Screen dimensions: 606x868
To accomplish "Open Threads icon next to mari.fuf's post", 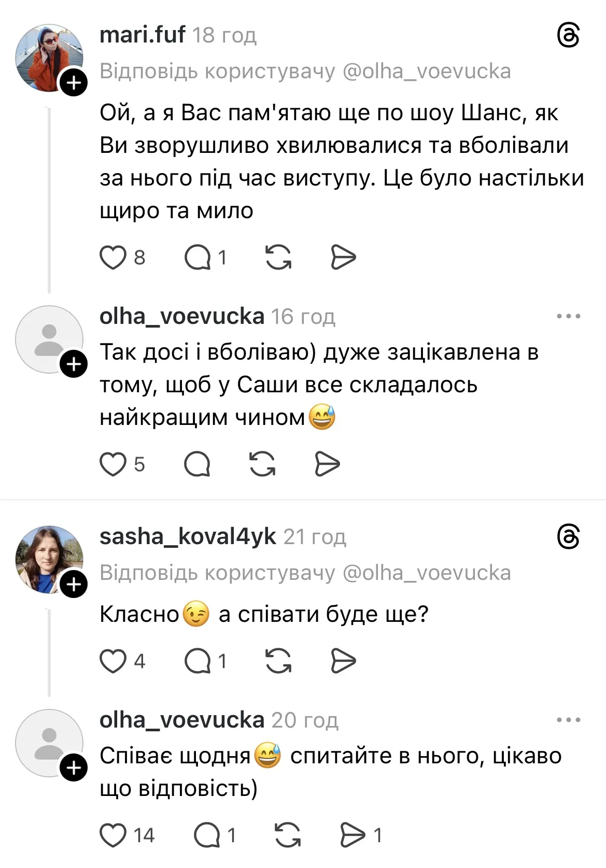I will click(x=568, y=36).
